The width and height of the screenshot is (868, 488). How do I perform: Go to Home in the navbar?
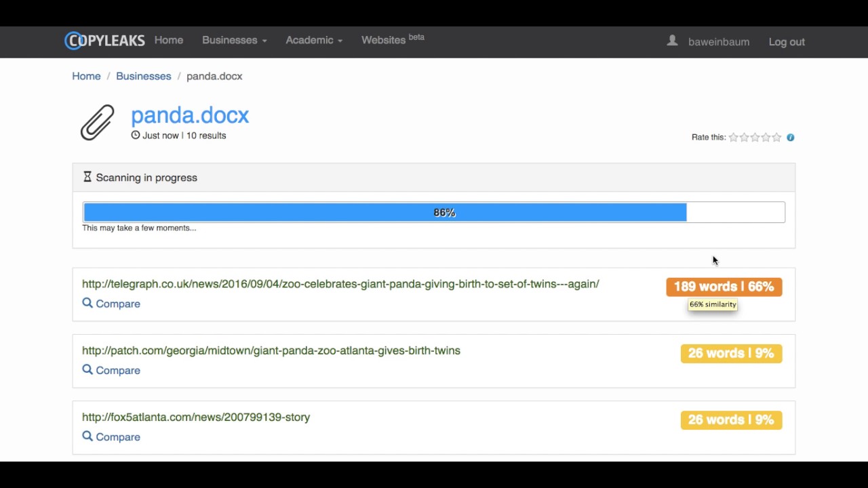click(x=169, y=40)
